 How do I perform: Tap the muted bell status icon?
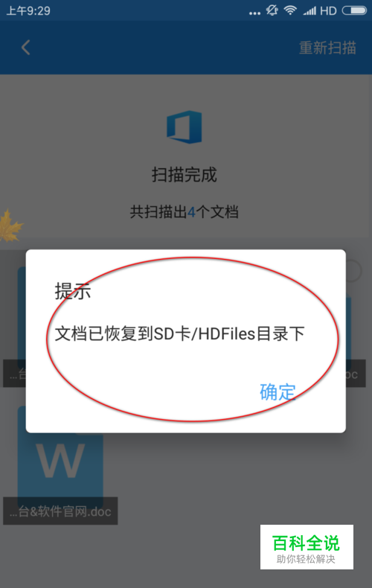coord(272,10)
